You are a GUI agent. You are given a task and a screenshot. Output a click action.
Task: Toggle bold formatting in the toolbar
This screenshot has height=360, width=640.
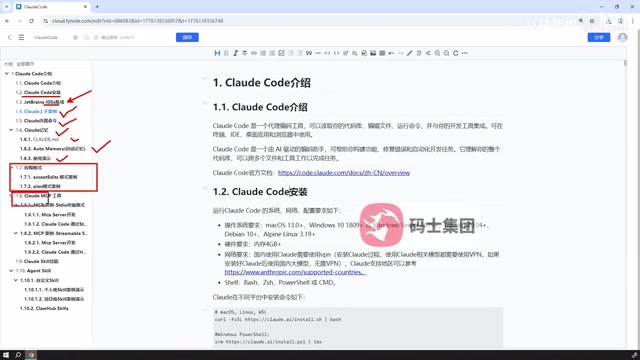click(x=226, y=53)
